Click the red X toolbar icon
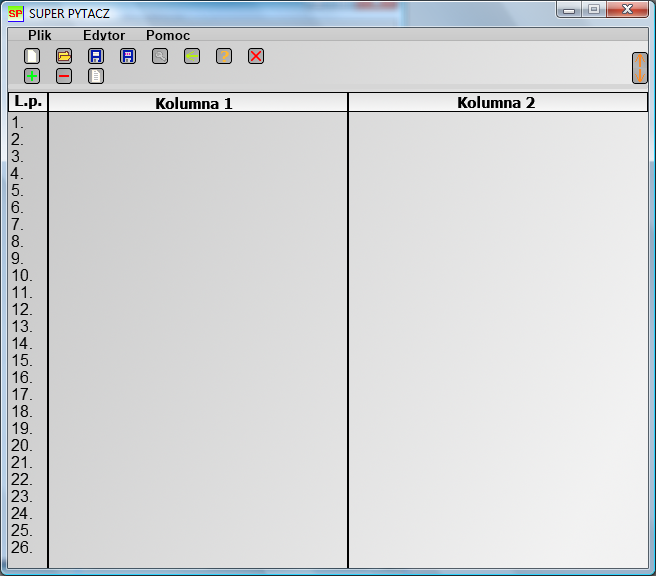This screenshot has height=576, width=656. click(x=256, y=56)
